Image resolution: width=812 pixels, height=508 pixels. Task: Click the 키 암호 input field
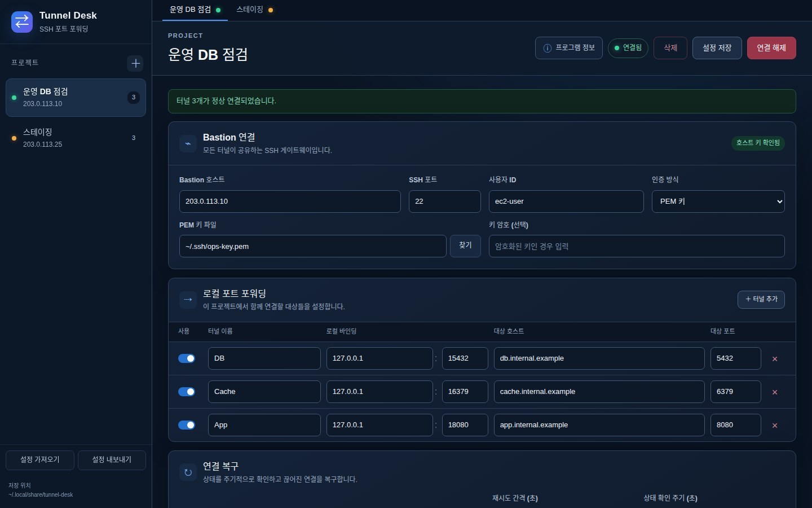[637, 246]
